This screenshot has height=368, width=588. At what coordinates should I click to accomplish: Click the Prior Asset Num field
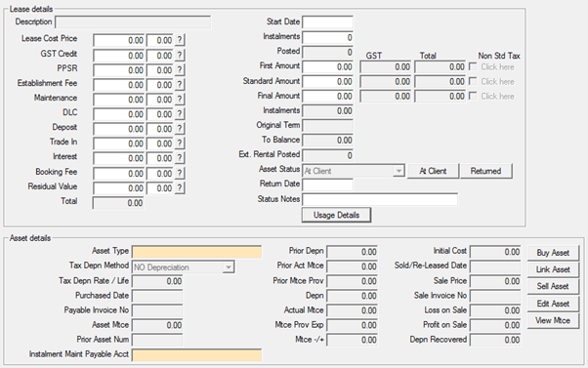pos(157,340)
